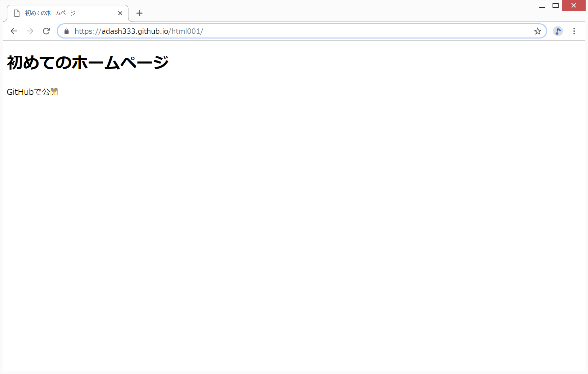Minimize the browser window
588x374 pixels.
[x=542, y=6]
